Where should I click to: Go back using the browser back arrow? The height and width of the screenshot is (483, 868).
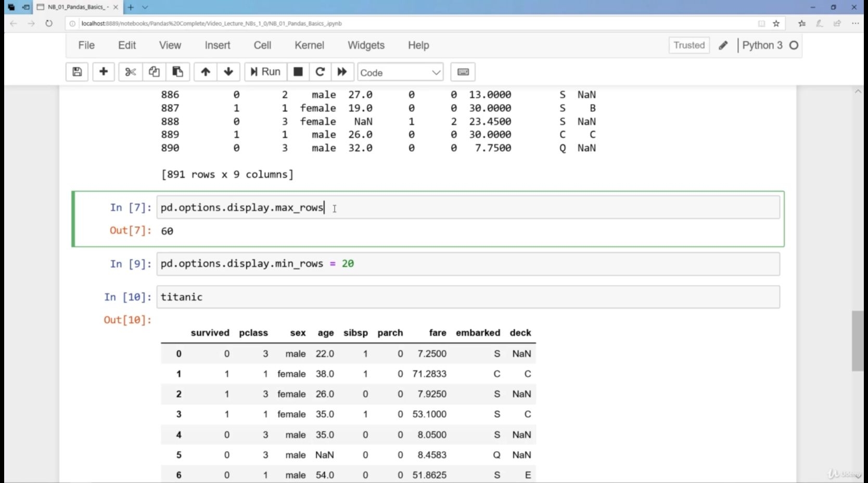tap(14, 23)
